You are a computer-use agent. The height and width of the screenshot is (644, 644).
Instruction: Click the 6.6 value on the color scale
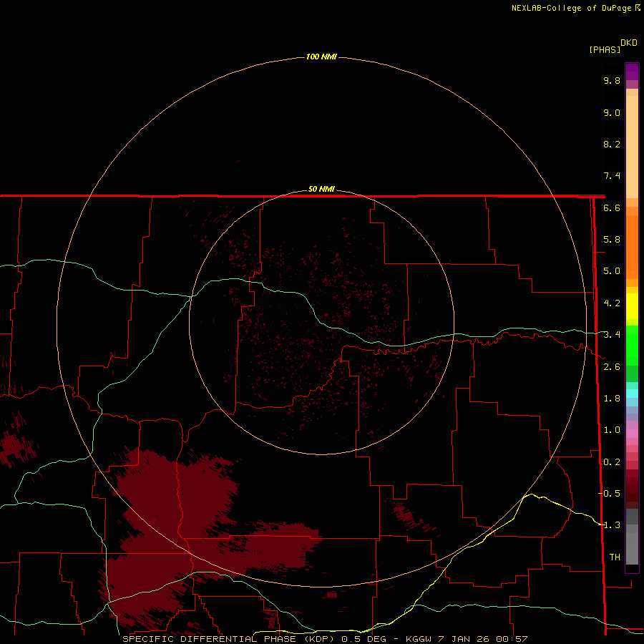(612, 208)
